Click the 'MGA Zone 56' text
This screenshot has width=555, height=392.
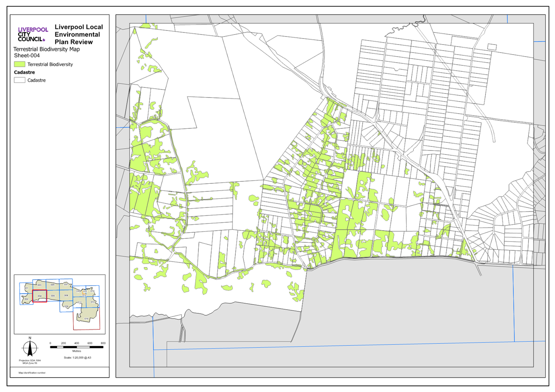30,363
